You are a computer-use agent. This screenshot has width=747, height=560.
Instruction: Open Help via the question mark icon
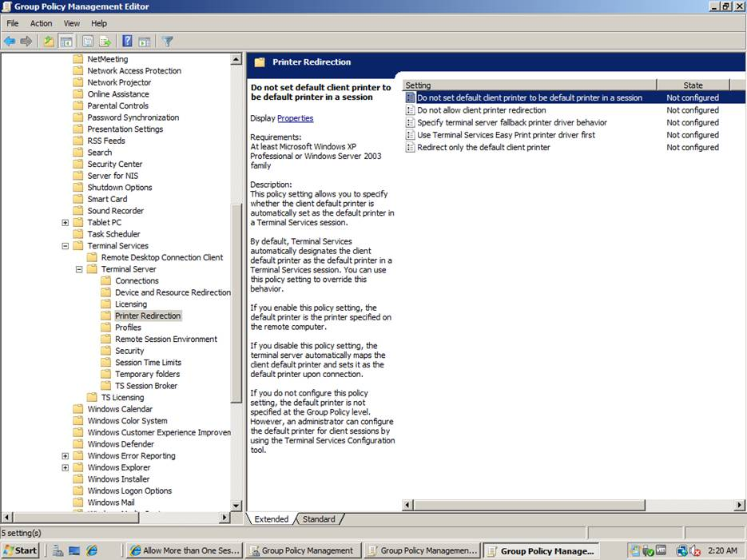tap(127, 41)
